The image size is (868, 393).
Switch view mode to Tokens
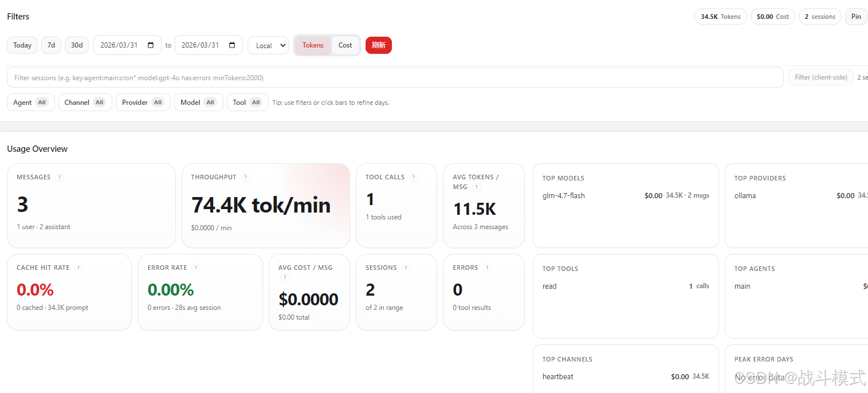pos(313,45)
